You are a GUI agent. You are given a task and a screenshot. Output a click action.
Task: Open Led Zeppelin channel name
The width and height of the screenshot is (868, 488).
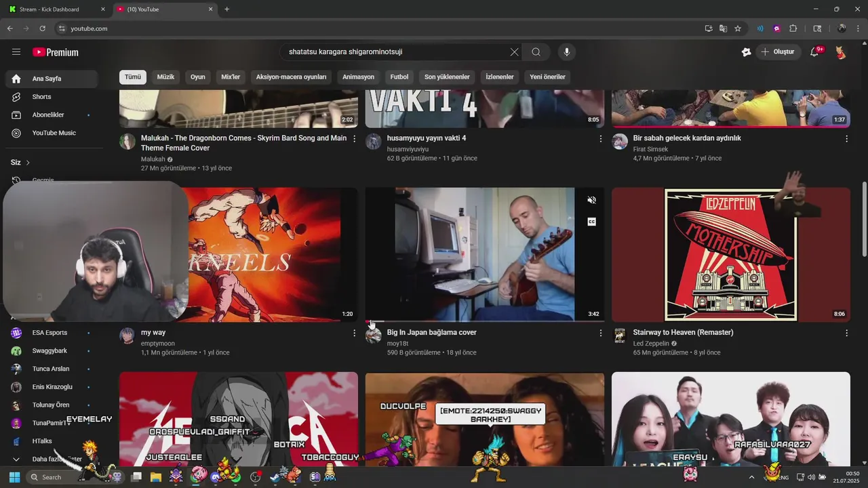tap(651, 344)
